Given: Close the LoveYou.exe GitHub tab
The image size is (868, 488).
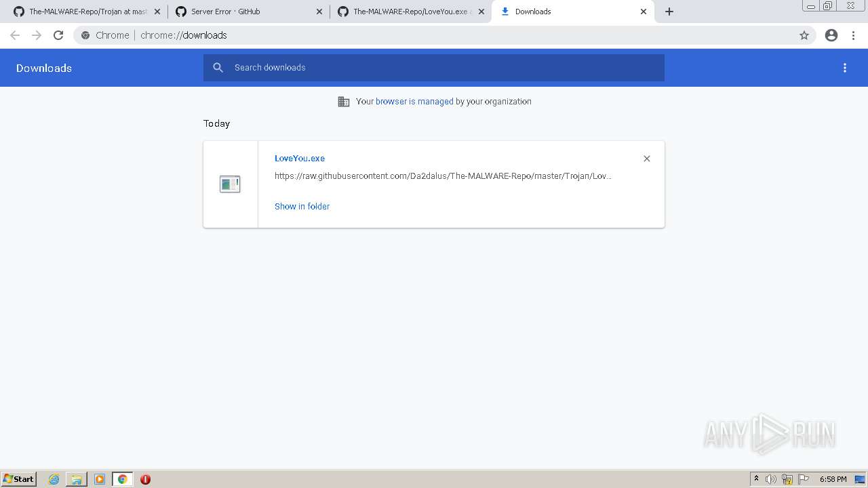Looking at the screenshot, I should coord(481,12).
